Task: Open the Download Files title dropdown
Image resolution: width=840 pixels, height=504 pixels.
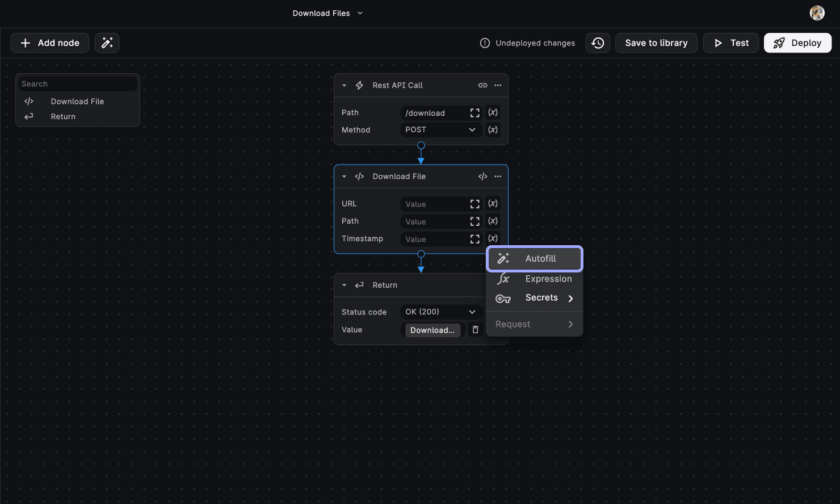Action: coord(327,13)
